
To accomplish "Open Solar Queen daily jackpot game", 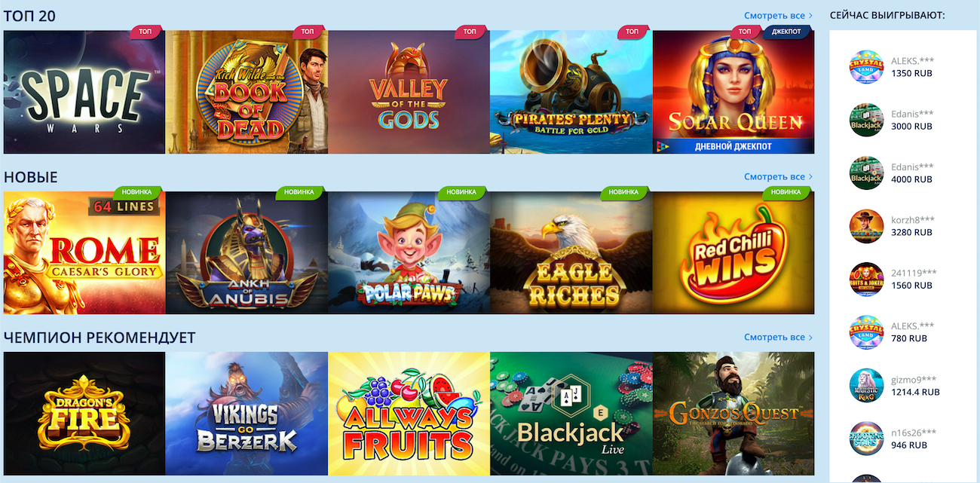I will pos(733,92).
